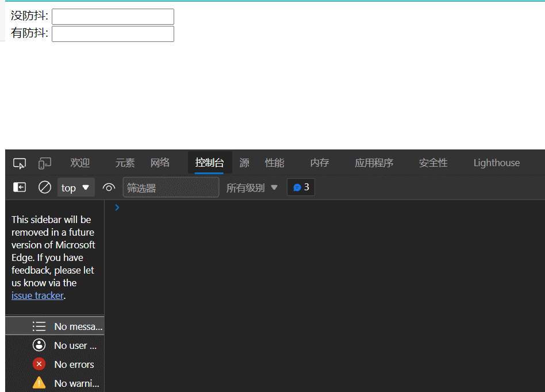Focus the 有防抖 text field
545x392 pixels.
click(113, 34)
